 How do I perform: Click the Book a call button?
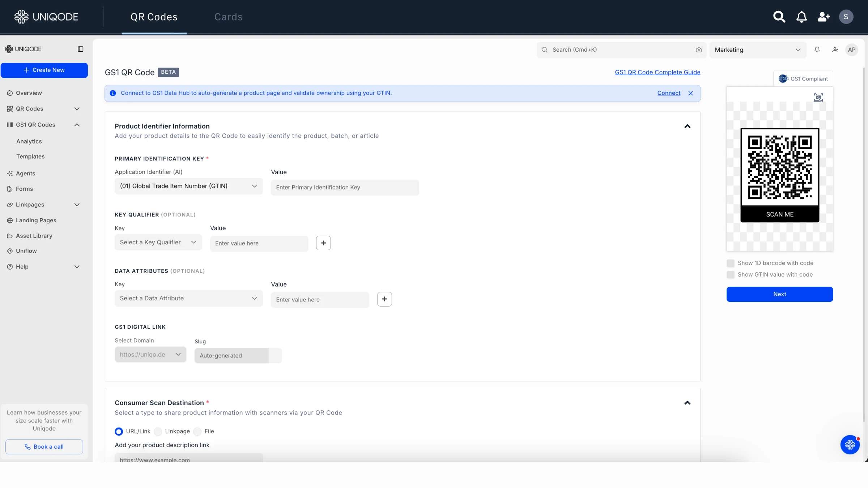(44, 447)
